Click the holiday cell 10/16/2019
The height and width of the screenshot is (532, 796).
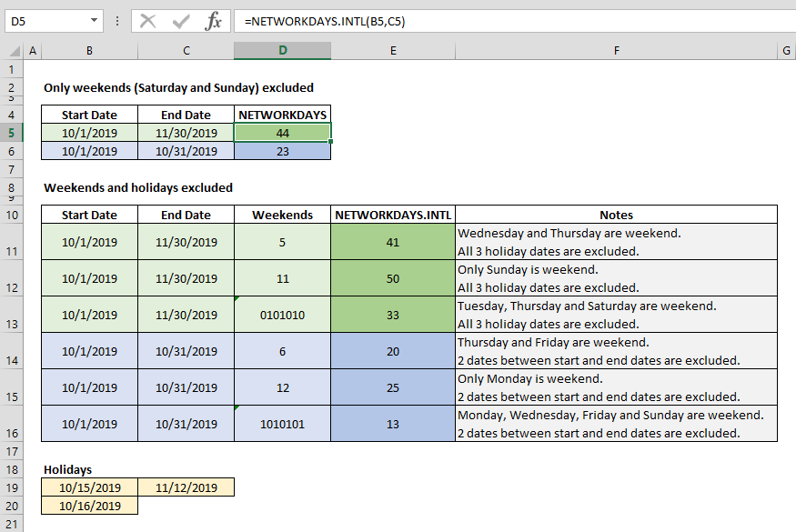pyautogui.click(x=89, y=506)
